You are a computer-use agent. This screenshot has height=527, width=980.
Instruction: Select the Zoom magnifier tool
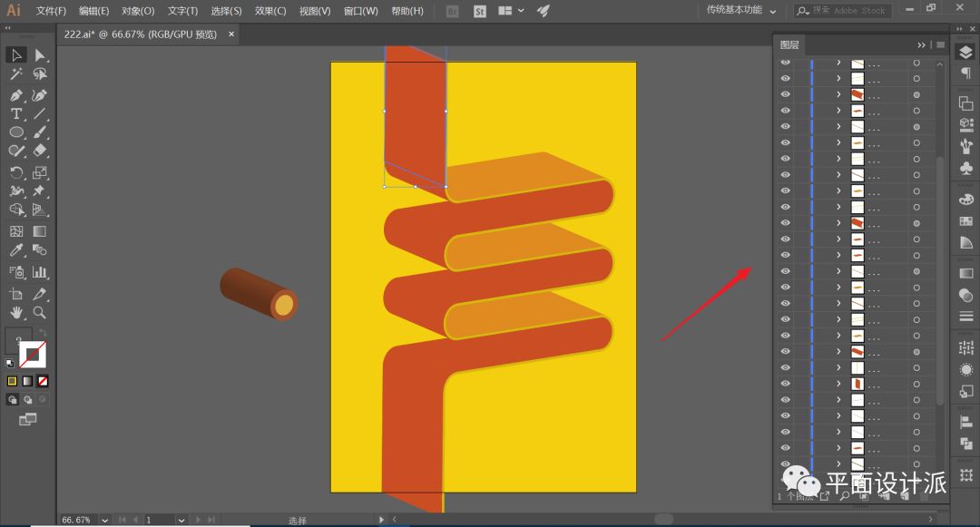[x=40, y=312]
